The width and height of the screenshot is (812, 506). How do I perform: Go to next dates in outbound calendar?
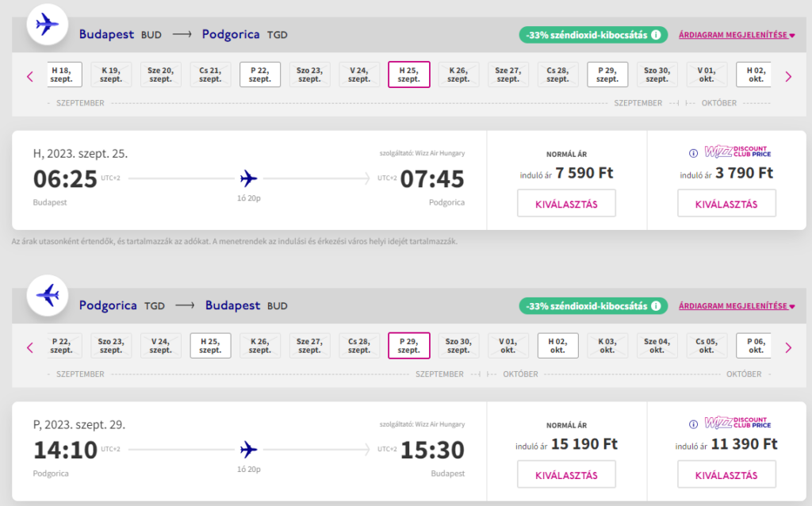coord(788,76)
